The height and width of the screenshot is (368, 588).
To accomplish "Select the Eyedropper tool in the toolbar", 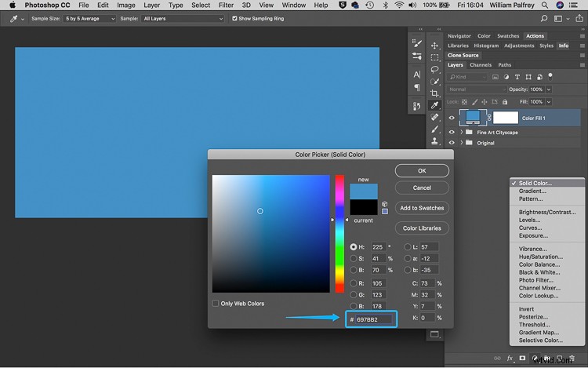I will (434, 105).
